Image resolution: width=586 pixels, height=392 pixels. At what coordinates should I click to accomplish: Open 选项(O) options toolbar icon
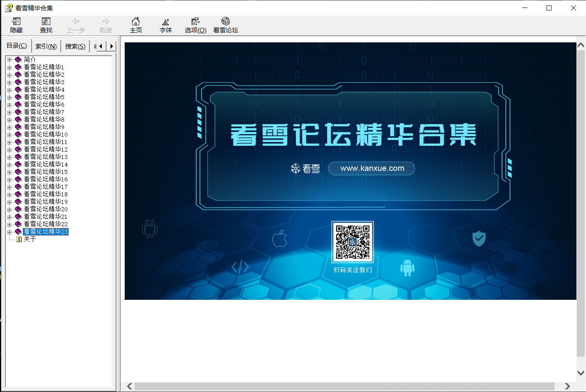(x=195, y=21)
